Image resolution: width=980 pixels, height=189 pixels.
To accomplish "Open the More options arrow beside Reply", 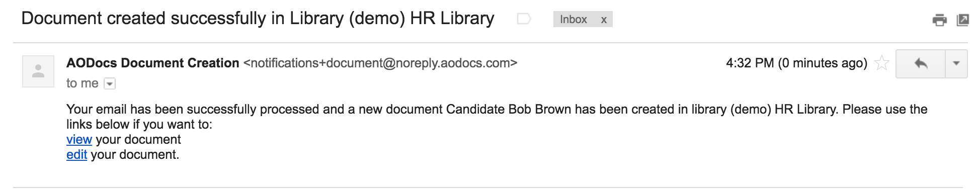I will click(x=956, y=63).
